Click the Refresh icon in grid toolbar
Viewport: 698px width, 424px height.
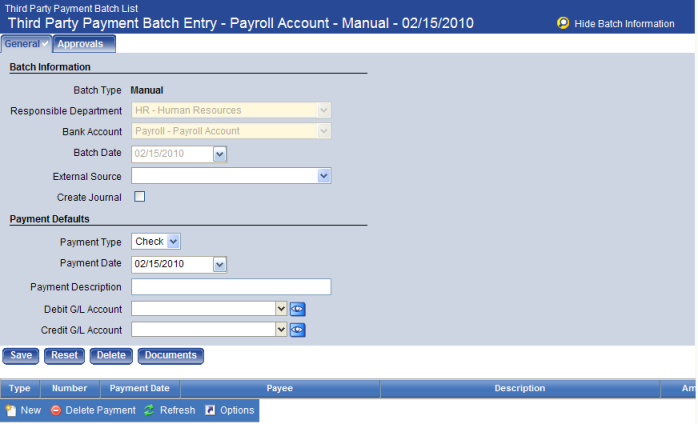click(149, 410)
